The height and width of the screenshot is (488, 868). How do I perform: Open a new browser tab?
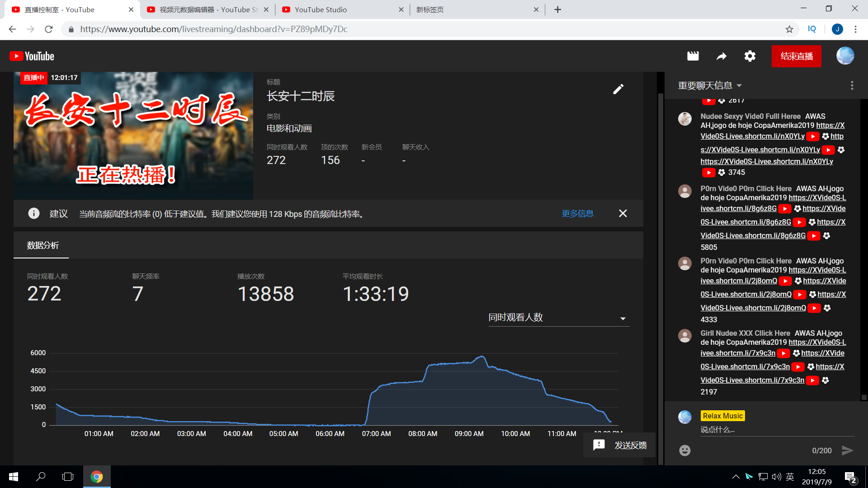click(558, 9)
